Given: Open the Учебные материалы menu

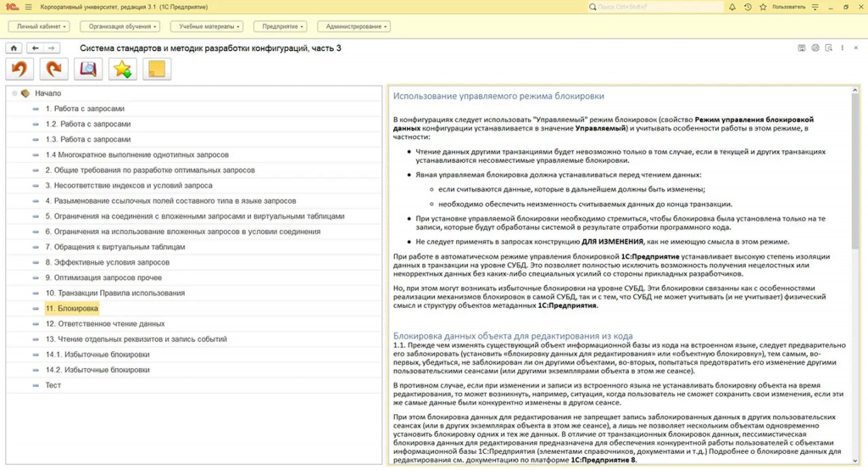Looking at the screenshot, I should pos(207,26).
